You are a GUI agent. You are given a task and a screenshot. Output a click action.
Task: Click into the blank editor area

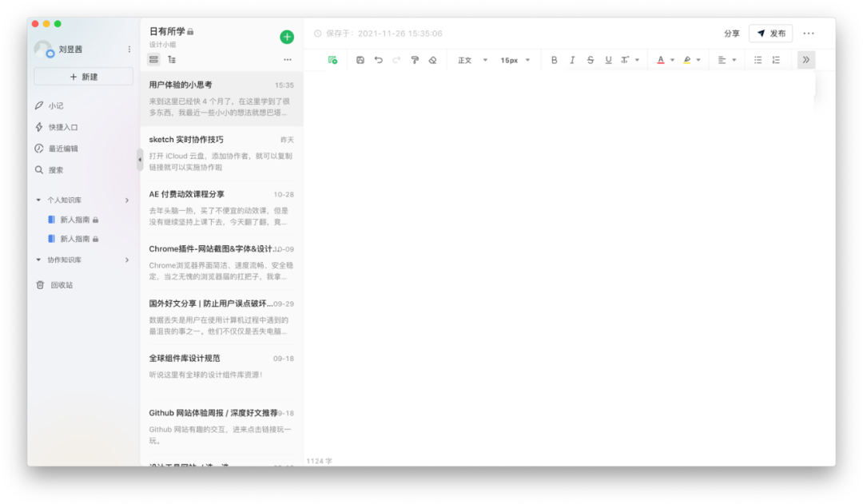pyautogui.click(x=569, y=264)
